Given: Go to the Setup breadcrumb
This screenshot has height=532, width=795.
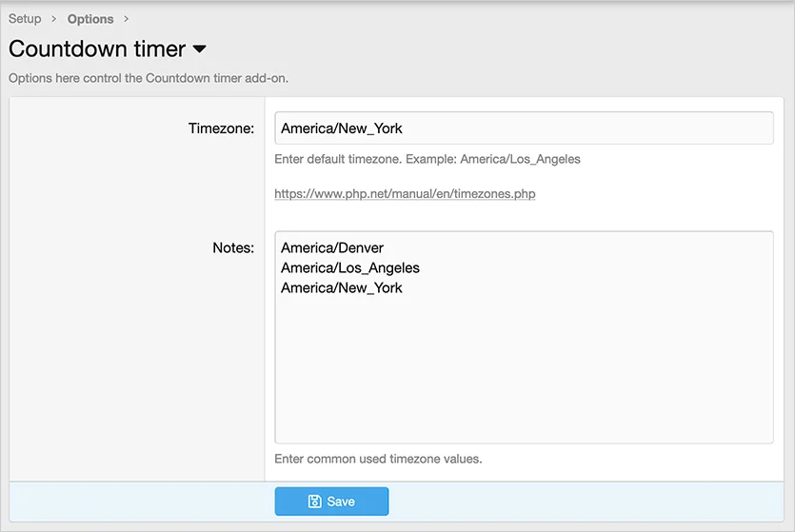Looking at the screenshot, I should click(x=25, y=19).
